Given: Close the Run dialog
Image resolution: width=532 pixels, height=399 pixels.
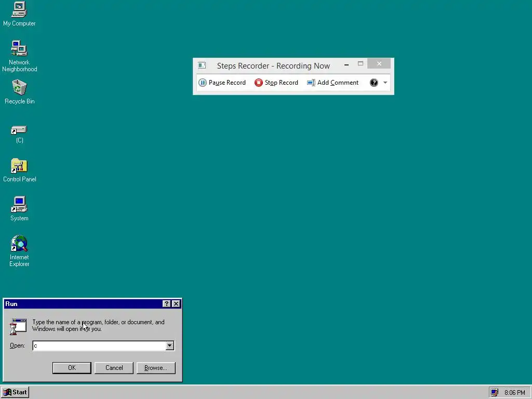Looking at the screenshot, I should 176,303.
